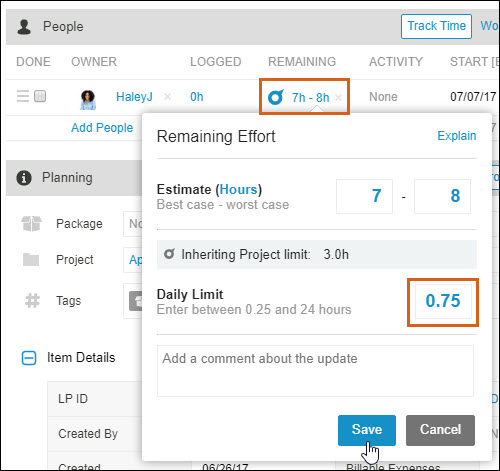The width and height of the screenshot is (500, 471).
Task: Open the Explain link
Action: 457,136
